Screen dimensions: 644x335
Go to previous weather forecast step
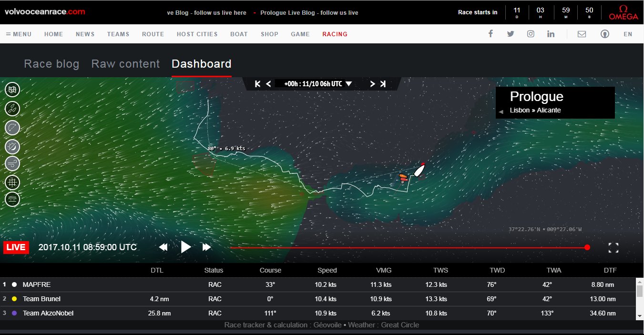pyautogui.click(x=268, y=84)
